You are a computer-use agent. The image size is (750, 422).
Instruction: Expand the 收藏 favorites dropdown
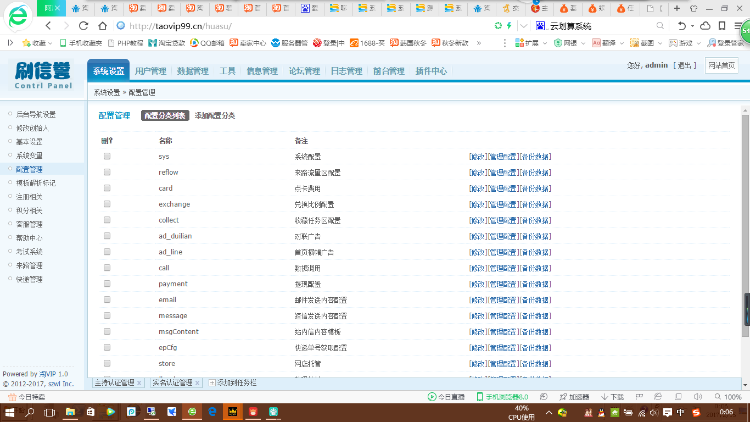point(50,43)
